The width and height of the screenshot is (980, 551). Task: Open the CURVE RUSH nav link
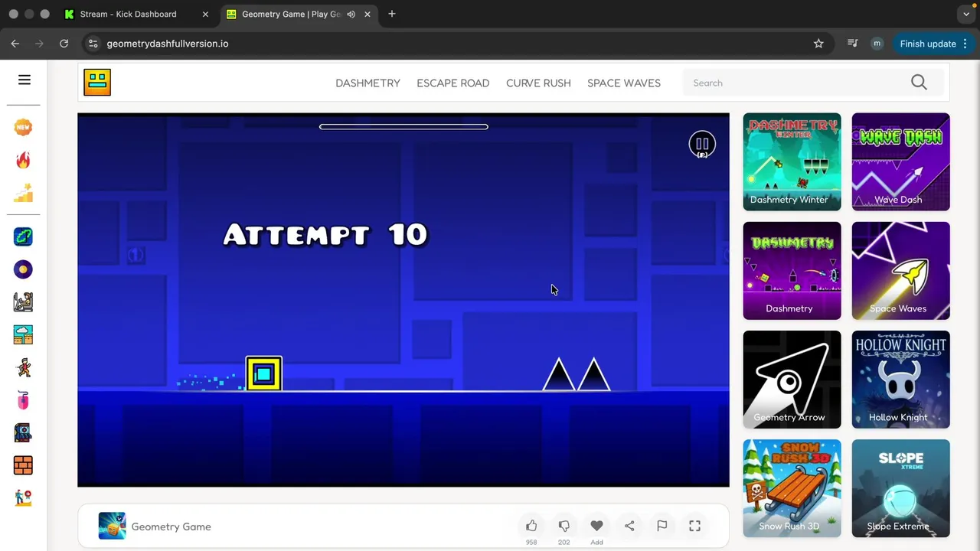[538, 83]
